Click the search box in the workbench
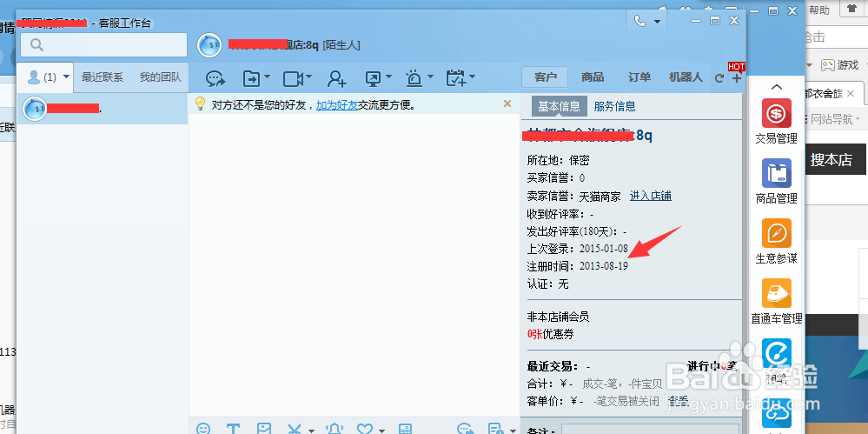 coord(104,44)
